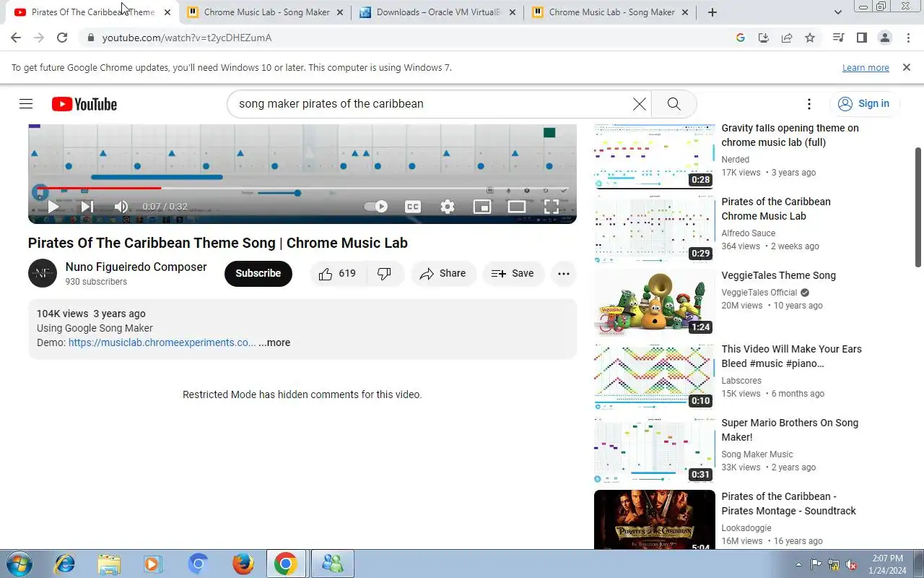Seek on the video progress bar
The width and height of the screenshot is (924, 578).
click(302, 188)
